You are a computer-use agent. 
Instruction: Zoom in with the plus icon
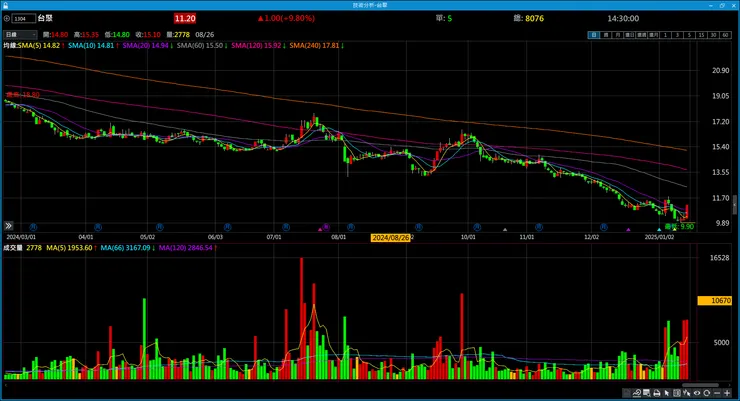[x=727, y=393]
